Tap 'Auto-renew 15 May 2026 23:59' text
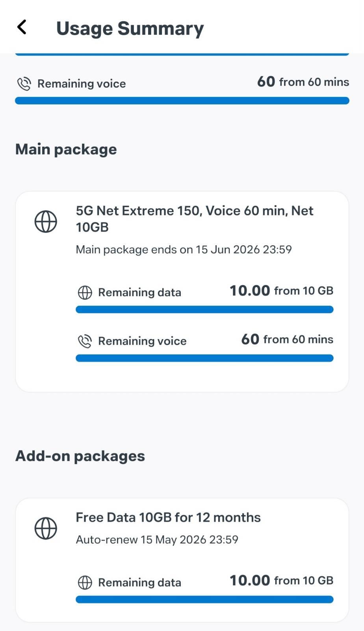 tap(157, 540)
